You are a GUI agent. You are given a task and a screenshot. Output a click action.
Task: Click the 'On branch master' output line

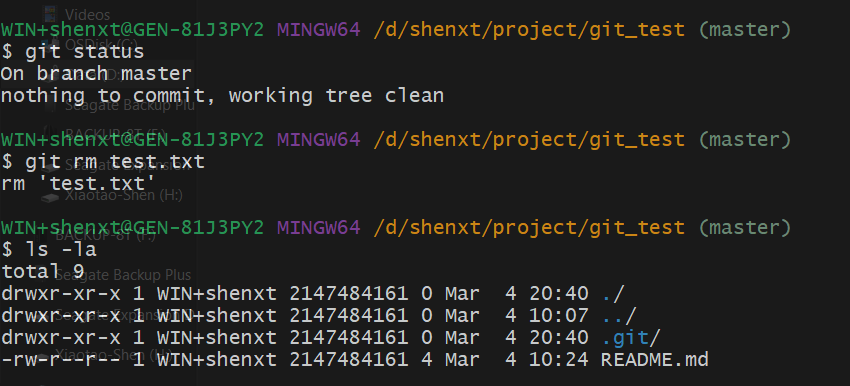(96, 74)
